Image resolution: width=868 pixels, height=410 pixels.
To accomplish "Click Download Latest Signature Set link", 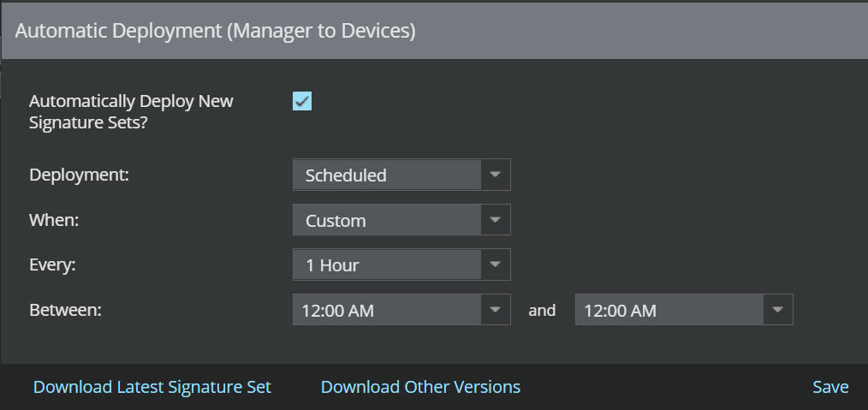I will pos(152,387).
